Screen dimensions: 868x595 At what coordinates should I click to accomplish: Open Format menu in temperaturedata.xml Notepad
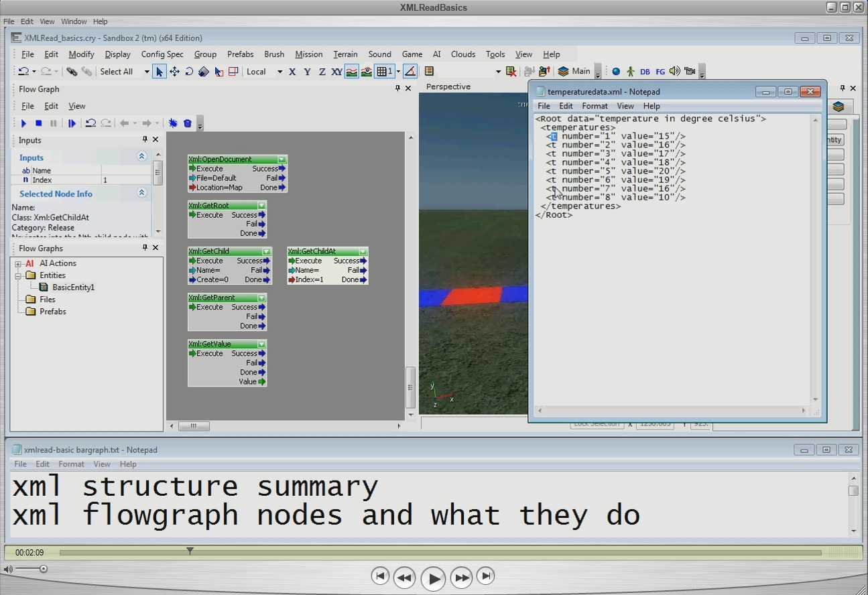coord(595,106)
